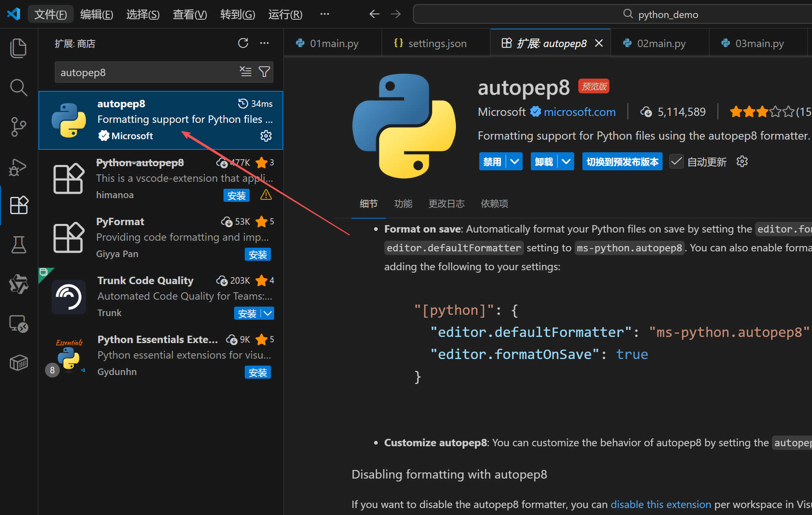Open the Explorer view in activity bar

coord(18,48)
